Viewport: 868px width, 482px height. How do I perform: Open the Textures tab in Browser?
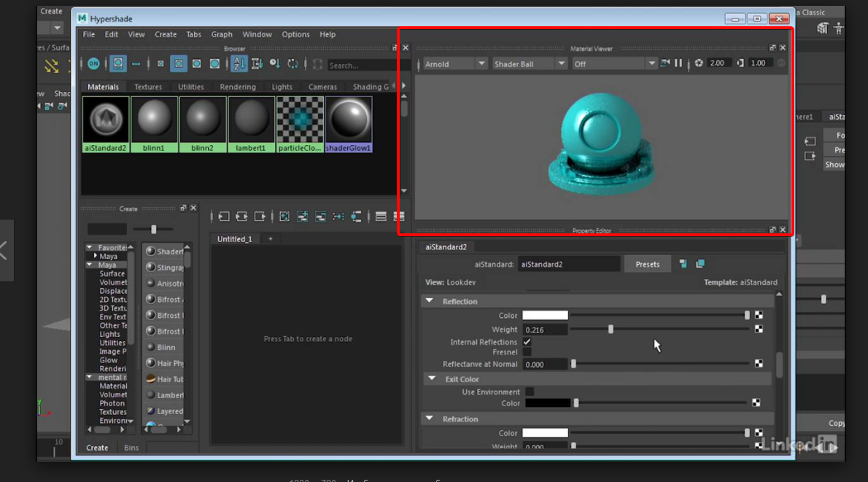point(148,87)
